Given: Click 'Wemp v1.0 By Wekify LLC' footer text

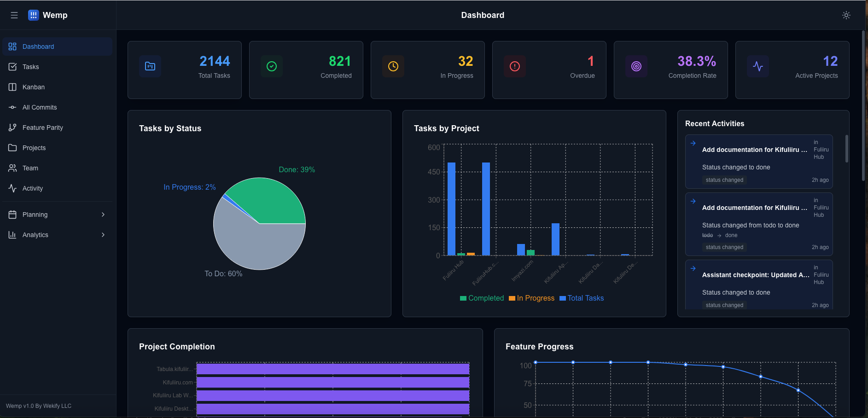Looking at the screenshot, I should [x=39, y=406].
